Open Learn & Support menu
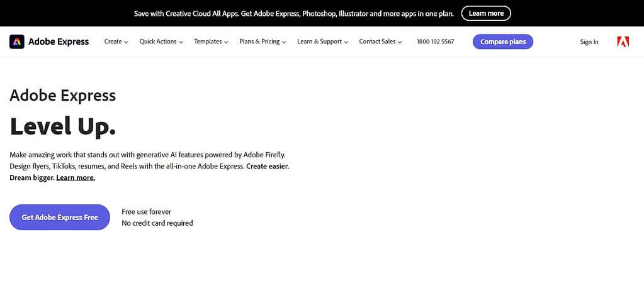The width and height of the screenshot is (644, 300). coord(323,42)
